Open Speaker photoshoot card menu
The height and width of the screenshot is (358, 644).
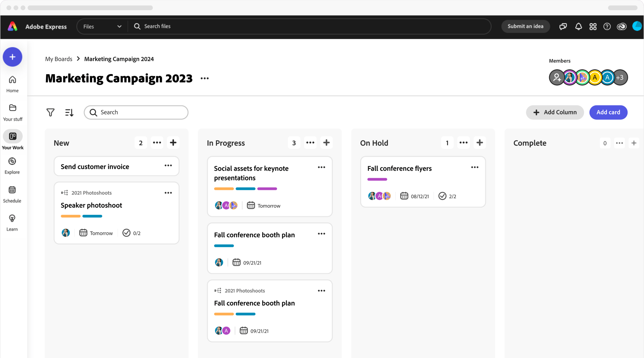pos(168,193)
